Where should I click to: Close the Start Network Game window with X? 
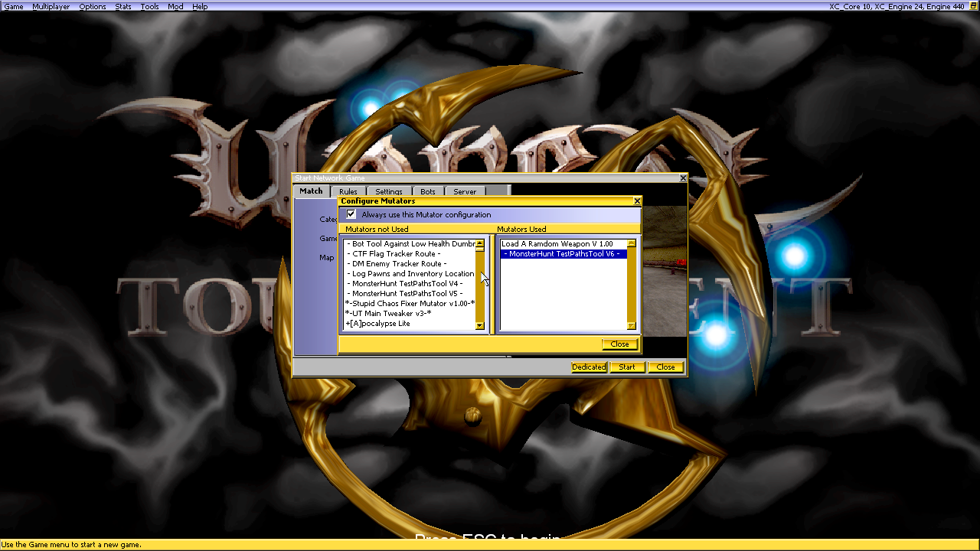[683, 178]
